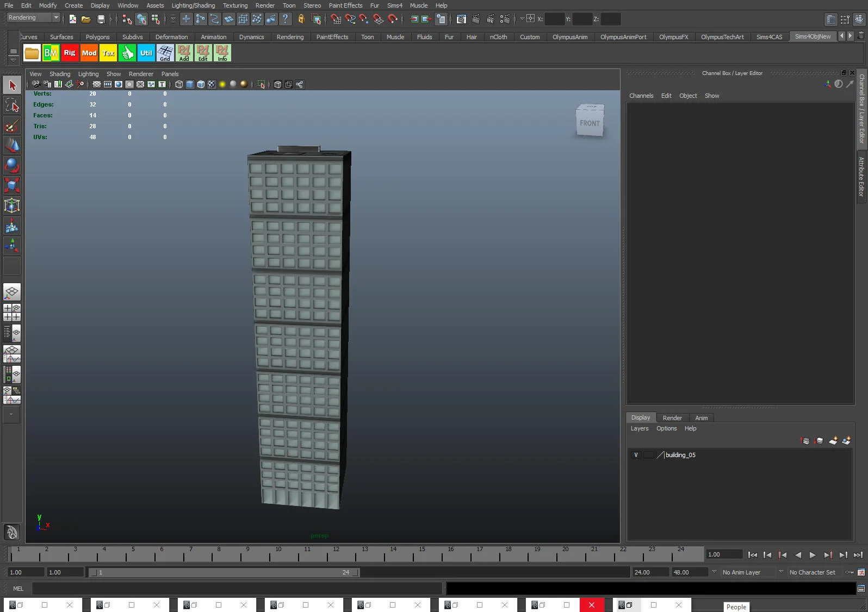Click the play forwards button

point(813,555)
